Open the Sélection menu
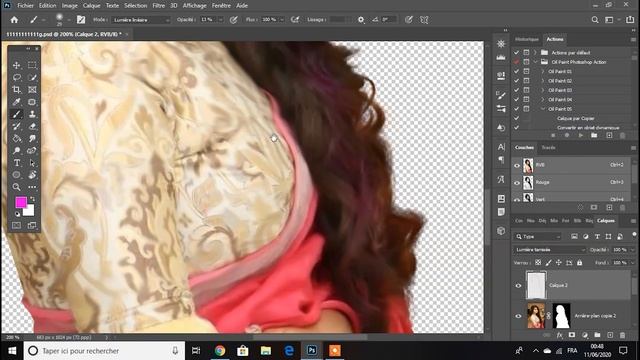The height and width of the screenshot is (360, 640). click(136, 6)
